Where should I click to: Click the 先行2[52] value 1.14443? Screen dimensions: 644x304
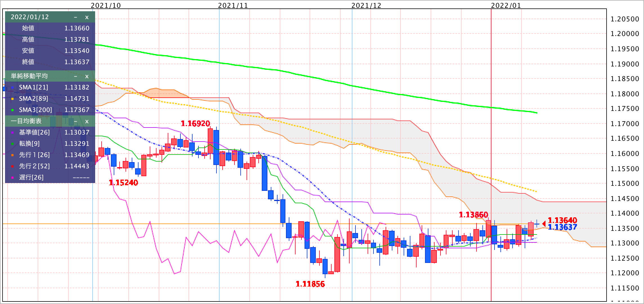(x=77, y=166)
